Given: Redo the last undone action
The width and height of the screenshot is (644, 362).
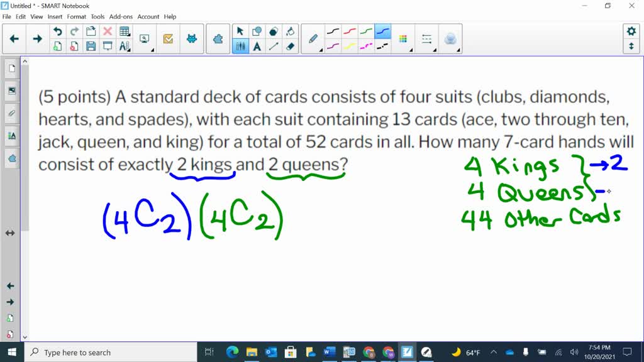Looking at the screenshot, I should pyautogui.click(x=74, y=31).
